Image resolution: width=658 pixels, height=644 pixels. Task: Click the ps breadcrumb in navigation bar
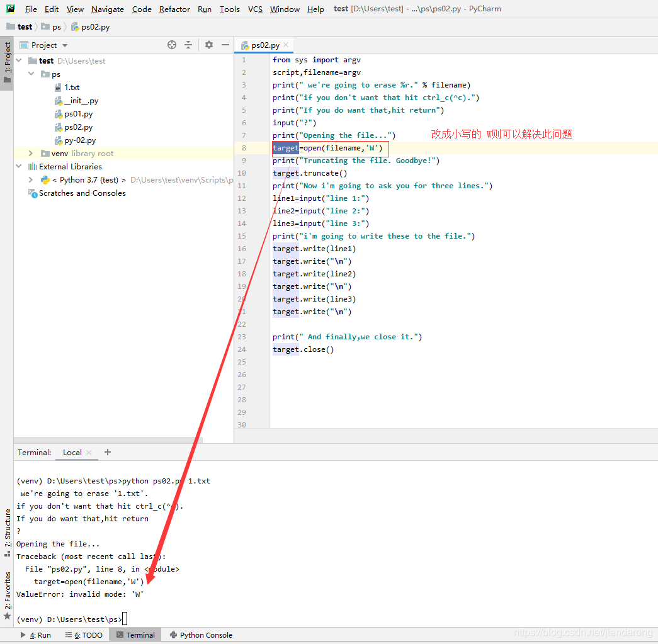52,27
